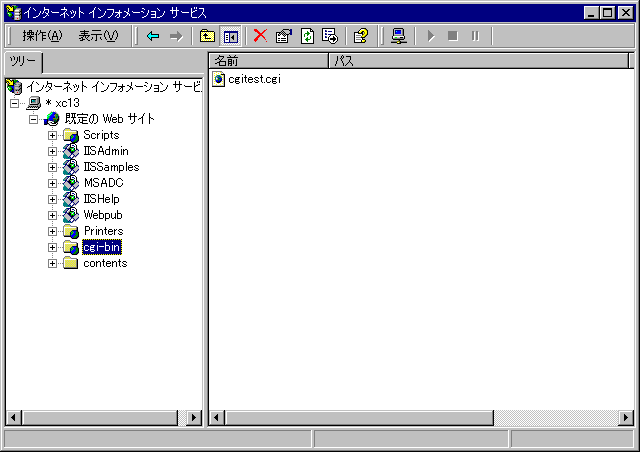Select the root インターネット インフォメーション サービス tree node
640x452 pixels.
tap(114, 87)
